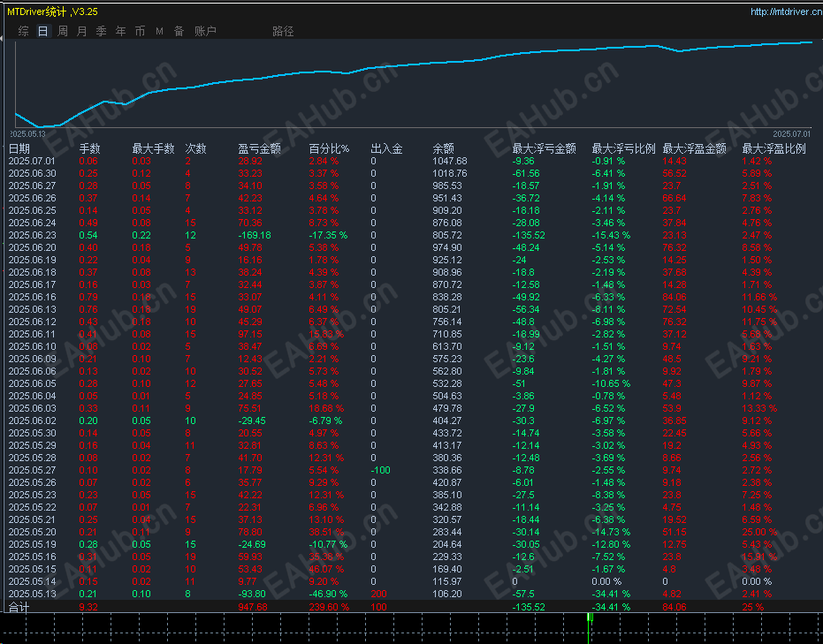The width and height of the screenshot is (823, 644).
Task: Click the 0.79 lots value
Action: click(88, 298)
